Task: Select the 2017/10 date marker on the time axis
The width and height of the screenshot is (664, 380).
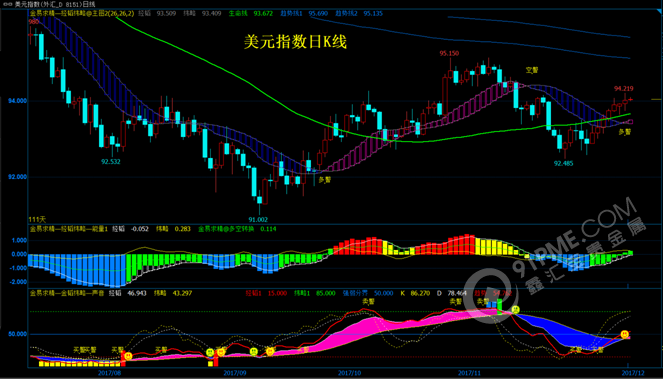Action: (x=349, y=373)
